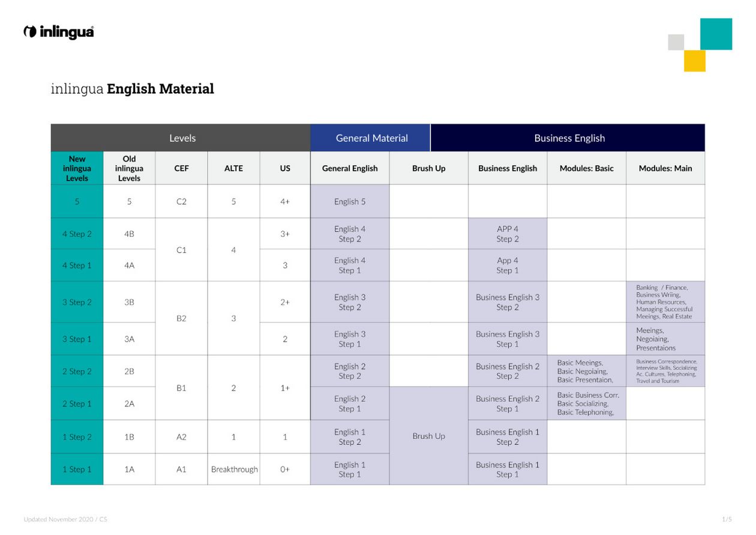The width and height of the screenshot is (756, 535).
Task: Click the "2A" old level cell
Action: coord(129,404)
